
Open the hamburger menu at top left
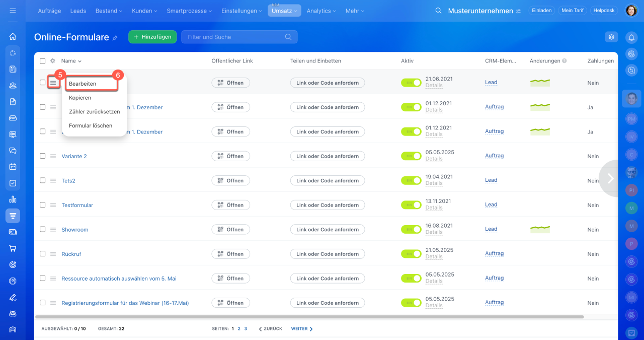(x=13, y=11)
